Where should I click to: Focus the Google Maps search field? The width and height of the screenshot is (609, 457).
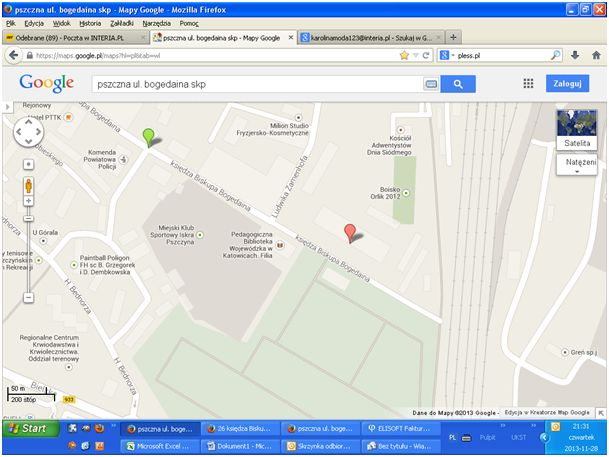[257, 84]
